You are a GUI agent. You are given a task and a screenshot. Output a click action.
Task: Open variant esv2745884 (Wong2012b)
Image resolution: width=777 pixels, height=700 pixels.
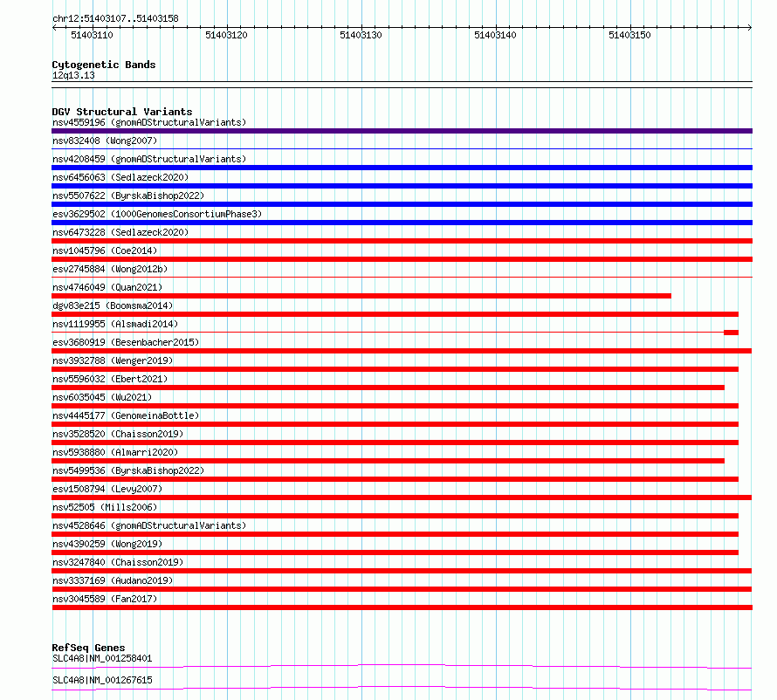coord(110,269)
